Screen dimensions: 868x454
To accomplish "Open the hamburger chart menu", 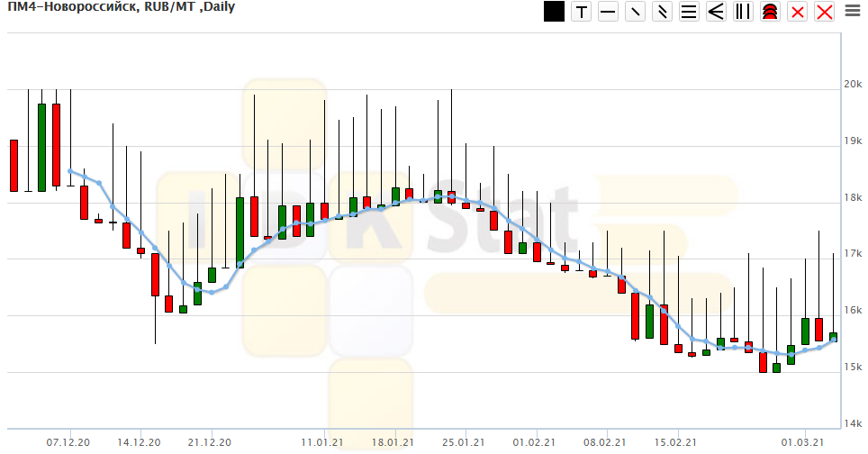I will pyautogui.click(x=852, y=12).
